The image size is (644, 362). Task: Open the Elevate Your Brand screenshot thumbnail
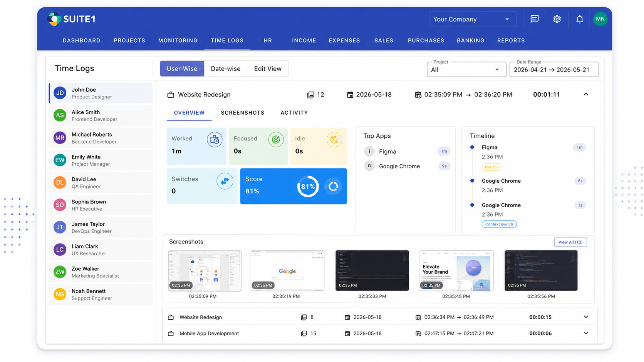[x=456, y=270]
